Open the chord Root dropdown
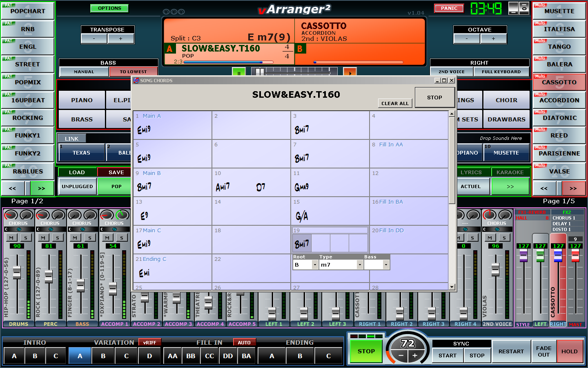The height and width of the screenshot is (368, 588). coord(315,265)
